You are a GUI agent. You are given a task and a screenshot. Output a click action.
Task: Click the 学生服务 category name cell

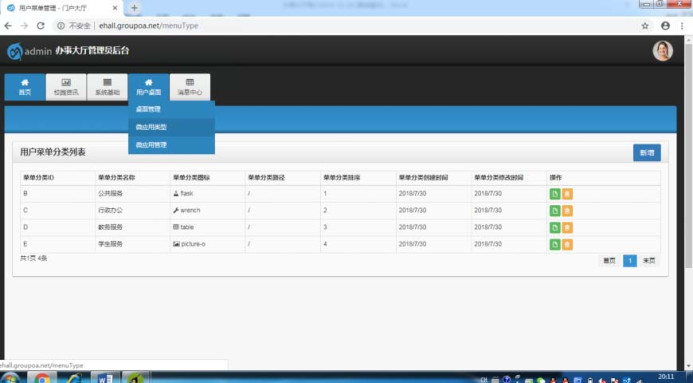tap(110, 244)
